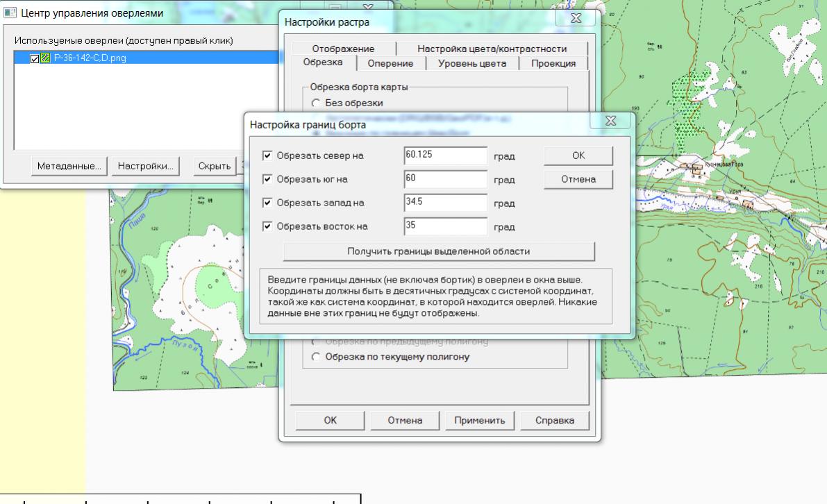This screenshot has height=504, width=827.
Task: Click the Метаданные... button
Action: pyautogui.click(x=68, y=167)
